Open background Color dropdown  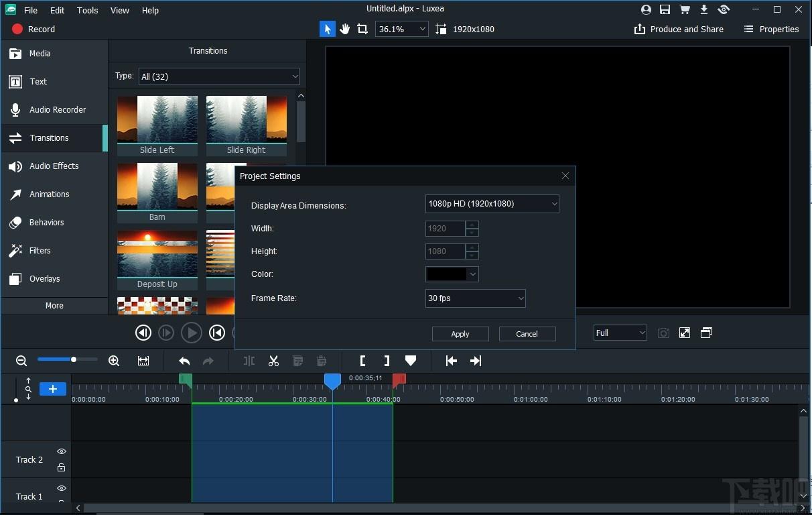[x=452, y=274]
